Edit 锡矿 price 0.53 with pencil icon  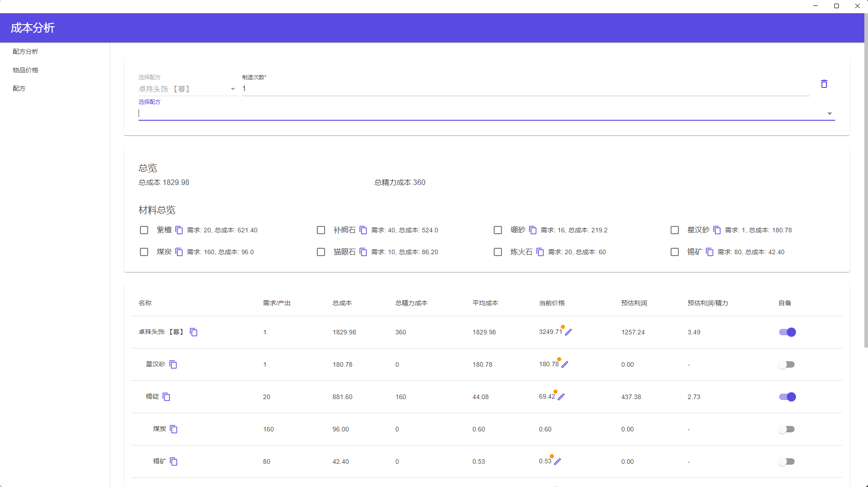click(x=558, y=461)
